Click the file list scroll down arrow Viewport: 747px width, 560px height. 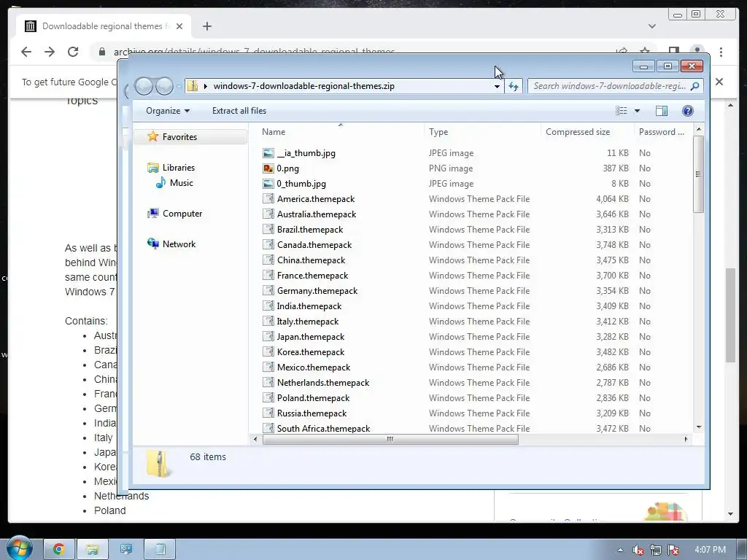698,427
